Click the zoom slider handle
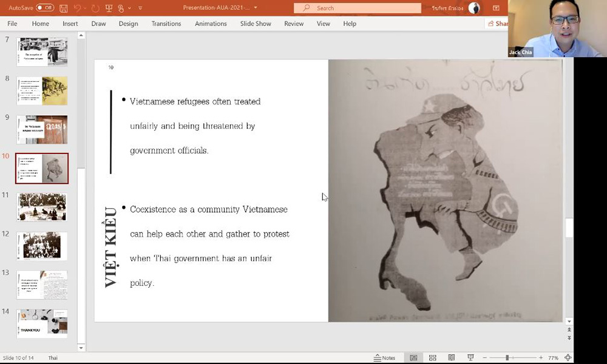The width and height of the screenshot is (607, 364). (507, 358)
